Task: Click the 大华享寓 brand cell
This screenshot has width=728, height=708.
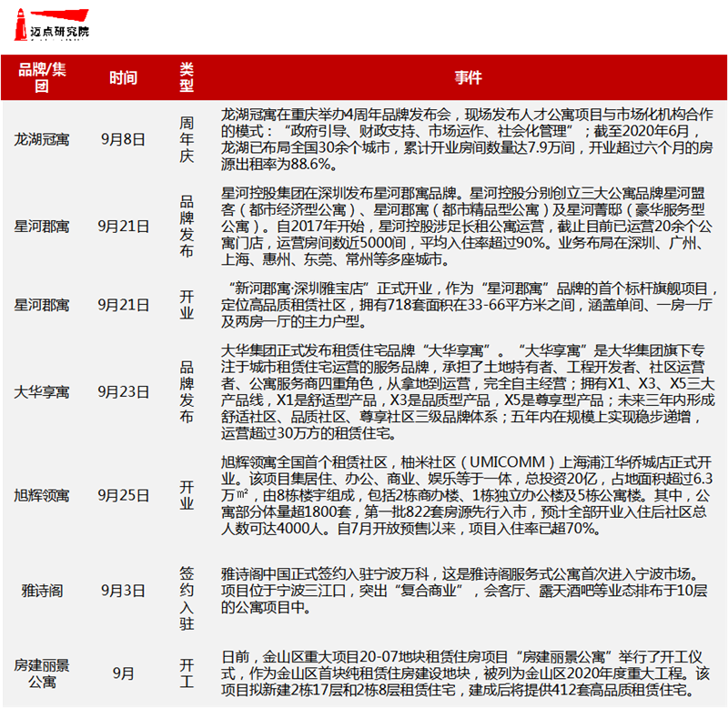Action: point(41,392)
